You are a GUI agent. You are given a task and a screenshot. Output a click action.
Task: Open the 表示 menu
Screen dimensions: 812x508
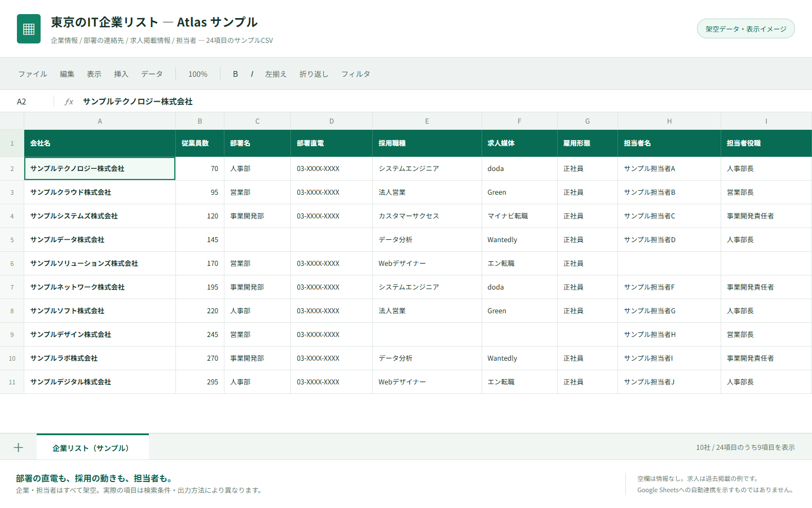pos(94,74)
